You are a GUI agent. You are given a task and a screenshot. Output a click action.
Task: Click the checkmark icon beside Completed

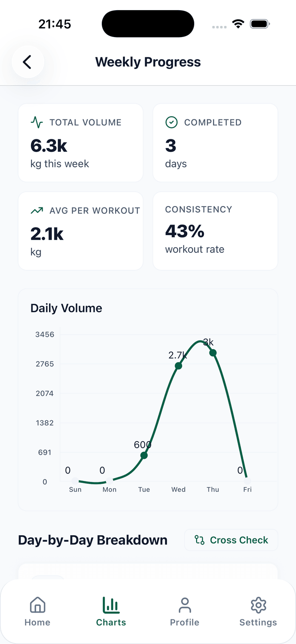coord(171,122)
